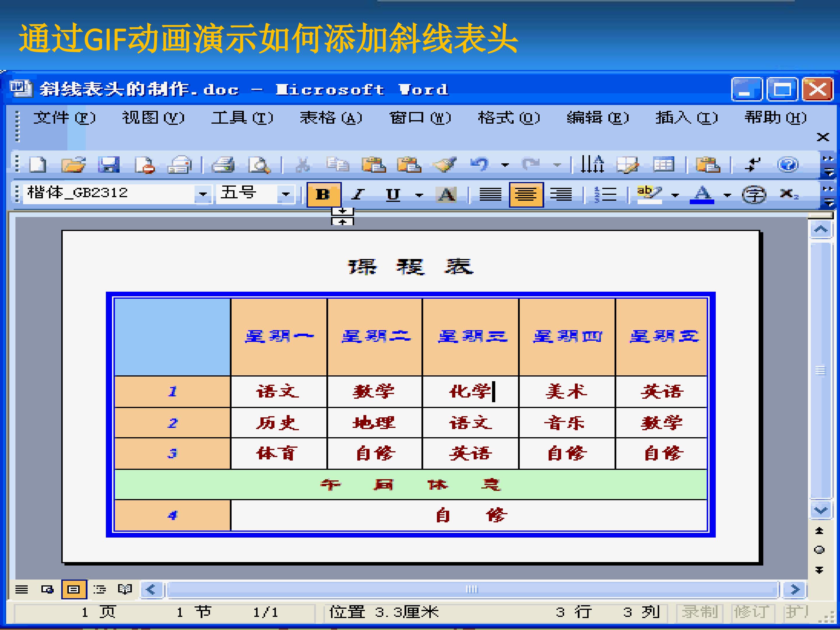
Task: Click the font color A swatch
Action: point(702,195)
